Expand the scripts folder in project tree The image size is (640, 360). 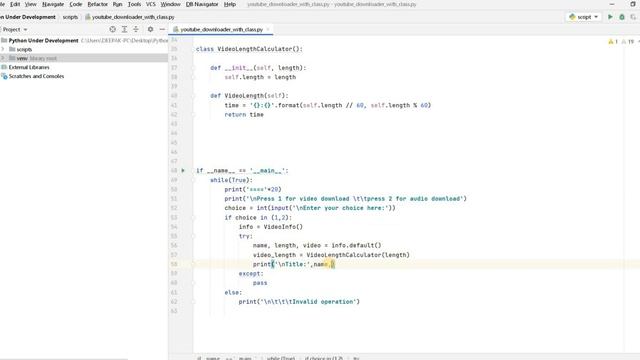tap(3, 49)
